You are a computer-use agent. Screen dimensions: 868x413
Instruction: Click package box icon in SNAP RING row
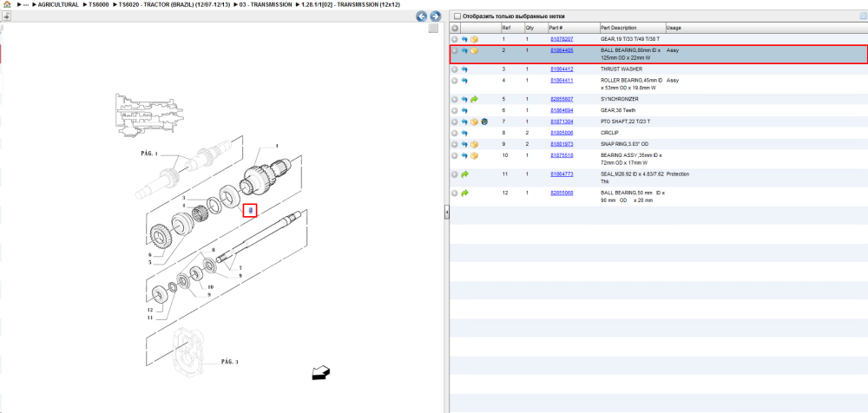tap(475, 145)
